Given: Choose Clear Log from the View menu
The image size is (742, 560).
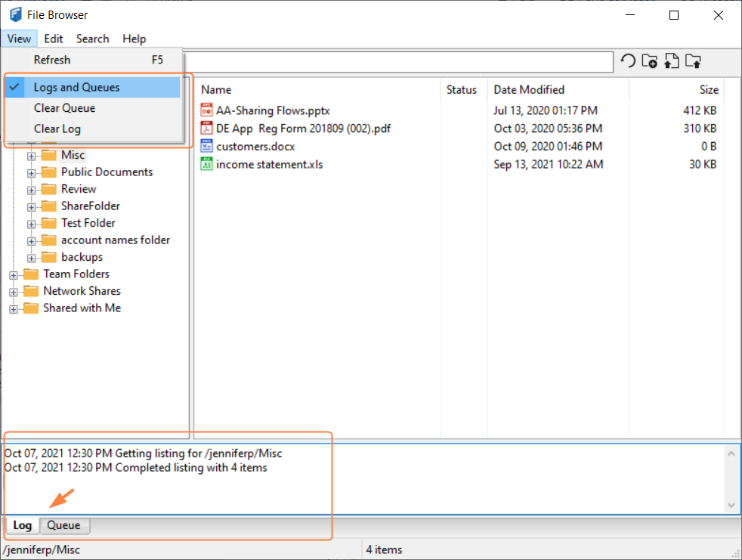Looking at the screenshot, I should (57, 128).
